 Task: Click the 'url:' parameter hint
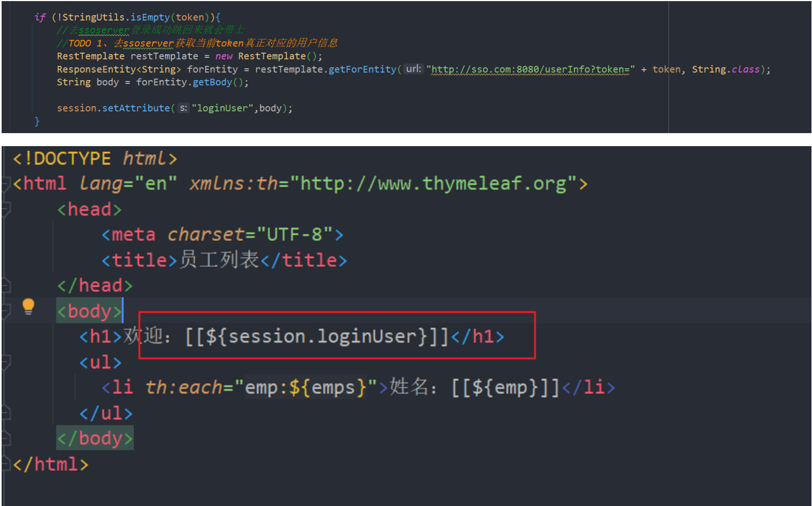(413, 69)
